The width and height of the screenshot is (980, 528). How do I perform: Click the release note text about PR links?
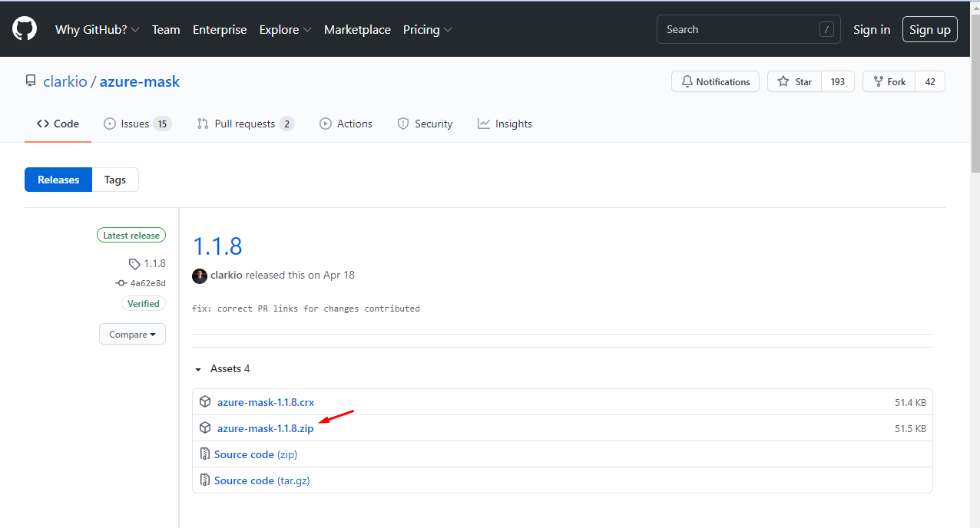[306, 309]
